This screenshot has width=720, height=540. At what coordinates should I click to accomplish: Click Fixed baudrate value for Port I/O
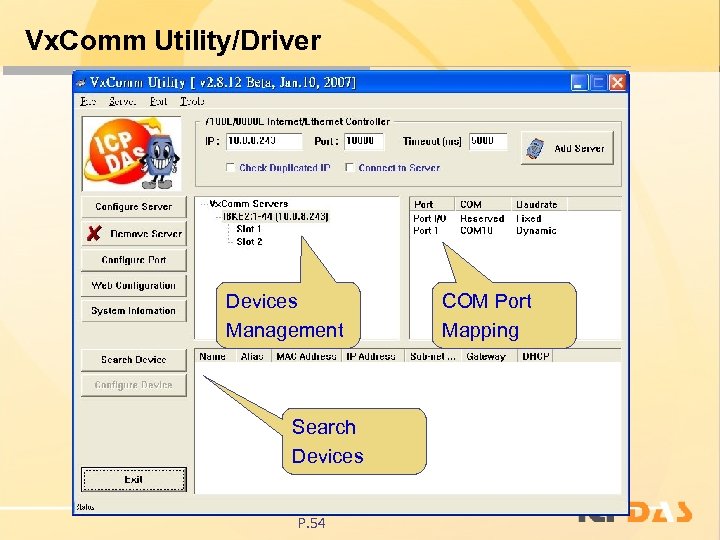529,219
